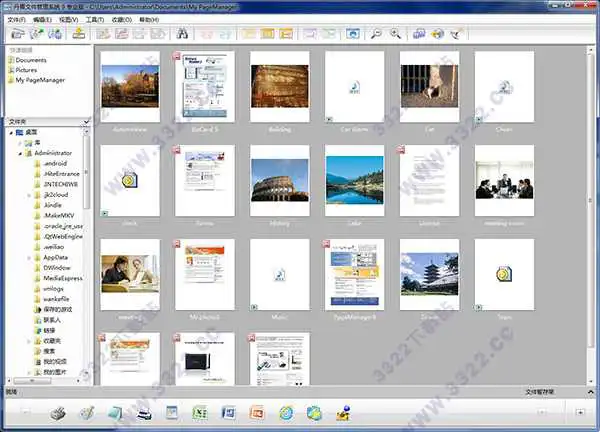Click the zoom in magnifier icon
Viewport: 600px width, 432px height.
(395, 33)
